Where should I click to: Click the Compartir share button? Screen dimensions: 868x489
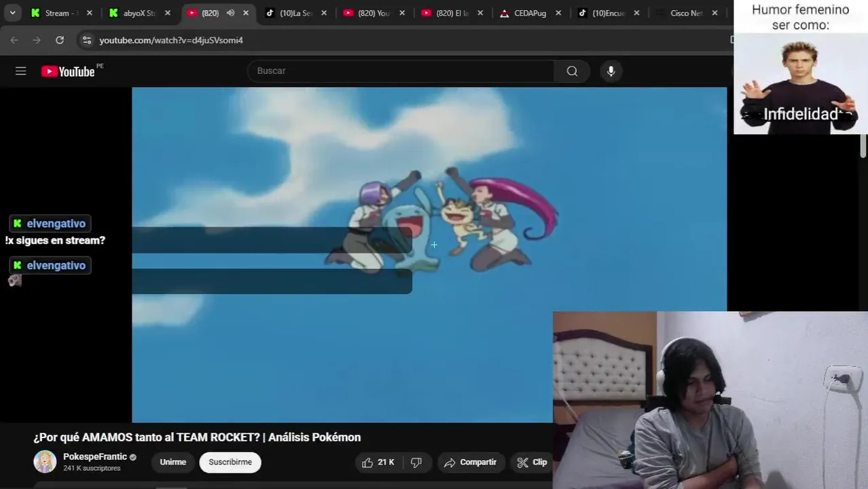tap(470, 463)
